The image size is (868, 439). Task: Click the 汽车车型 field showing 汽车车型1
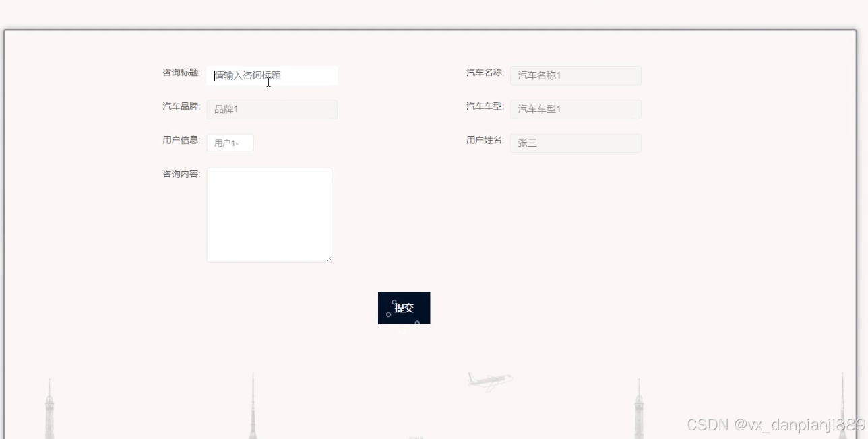coord(576,109)
